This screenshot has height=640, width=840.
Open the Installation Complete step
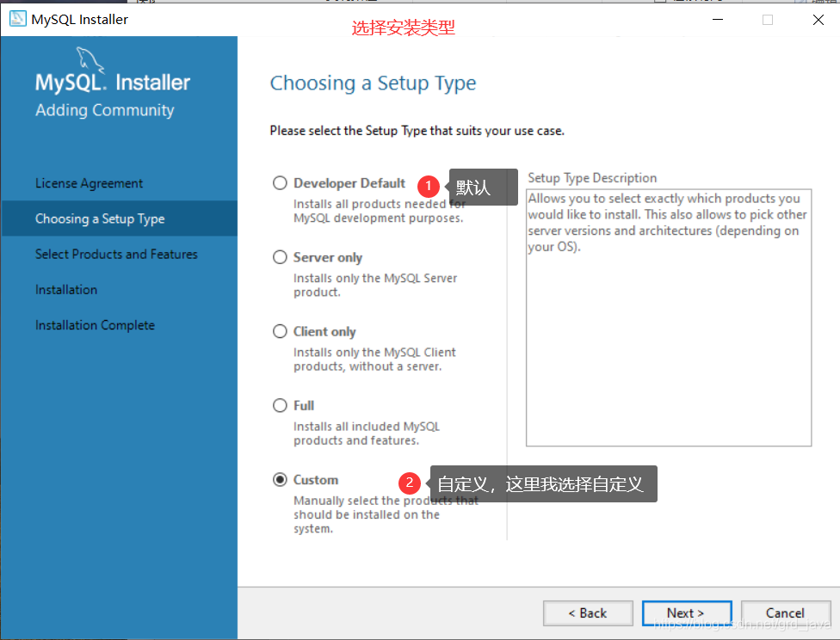(95, 325)
